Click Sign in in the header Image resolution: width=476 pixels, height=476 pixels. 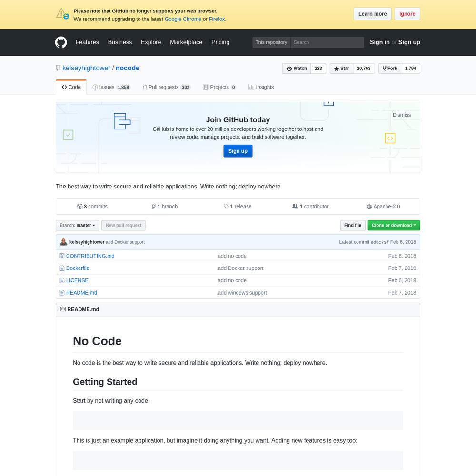point(379,42)
